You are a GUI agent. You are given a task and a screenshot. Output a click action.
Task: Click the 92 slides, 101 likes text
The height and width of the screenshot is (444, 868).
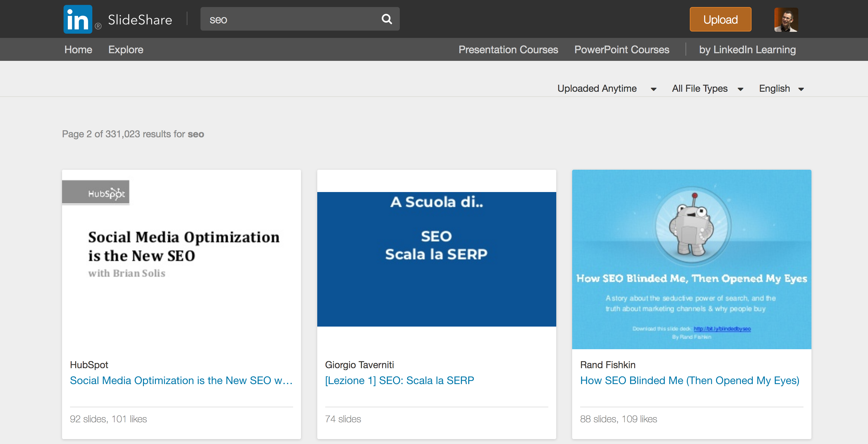(x=108, y=419)
